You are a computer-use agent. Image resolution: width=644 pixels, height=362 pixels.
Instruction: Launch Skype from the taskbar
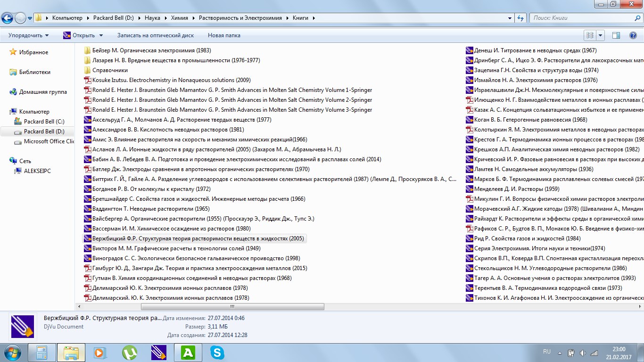tap(217, 352)
